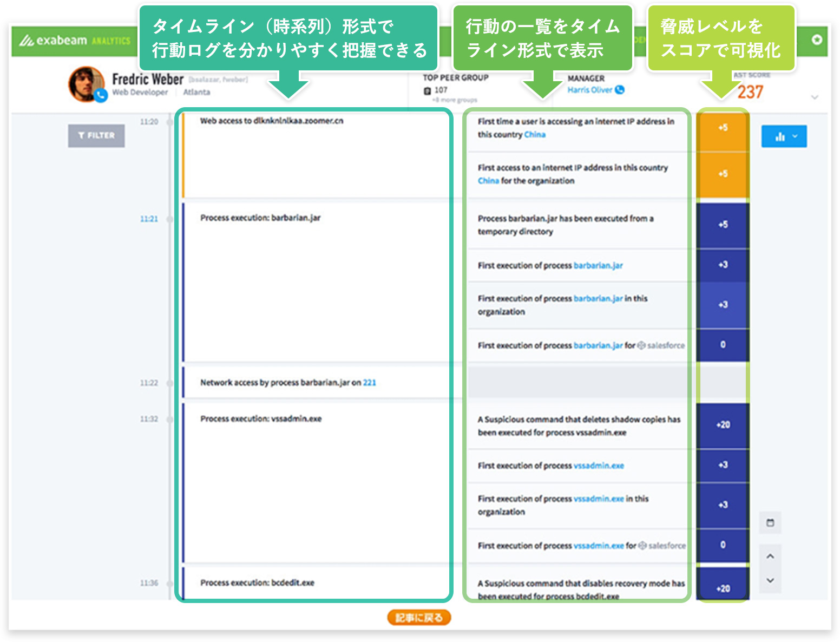
Task: Click the up arrow to jump to previous event
Action: 770,556
